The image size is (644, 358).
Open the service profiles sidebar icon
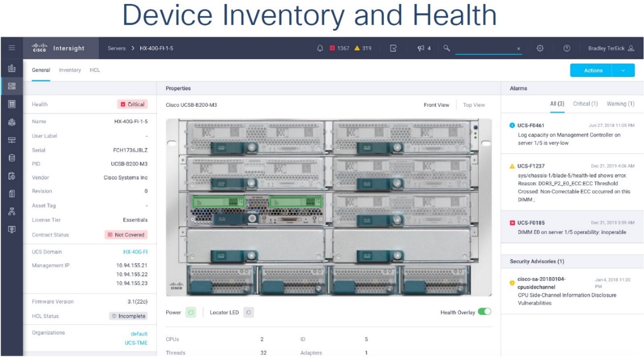[x=12, y=176]
